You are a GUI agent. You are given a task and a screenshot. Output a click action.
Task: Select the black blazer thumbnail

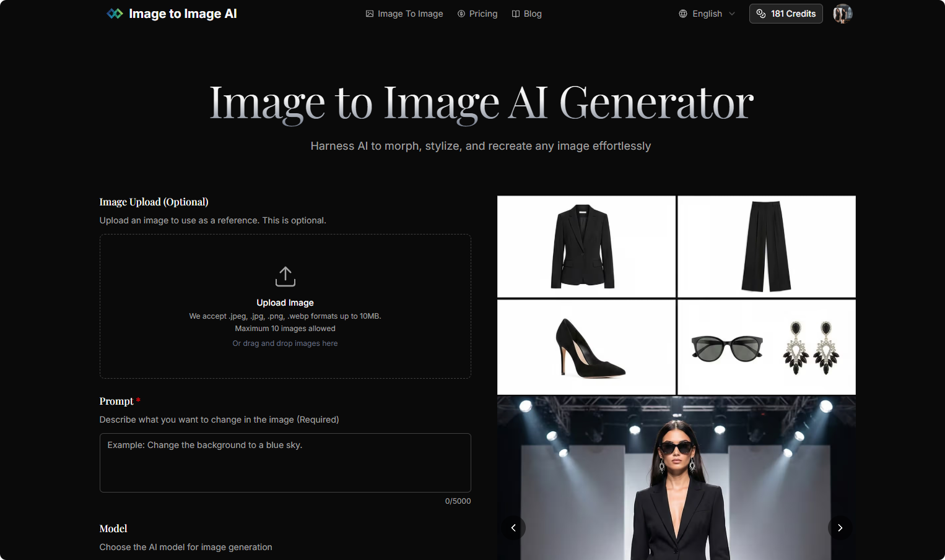point(586,246)
